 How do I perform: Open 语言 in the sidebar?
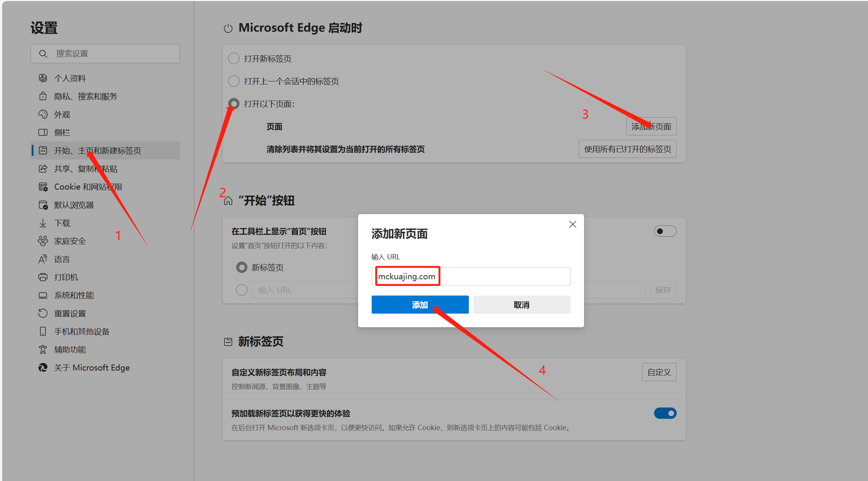pos(105,259)
